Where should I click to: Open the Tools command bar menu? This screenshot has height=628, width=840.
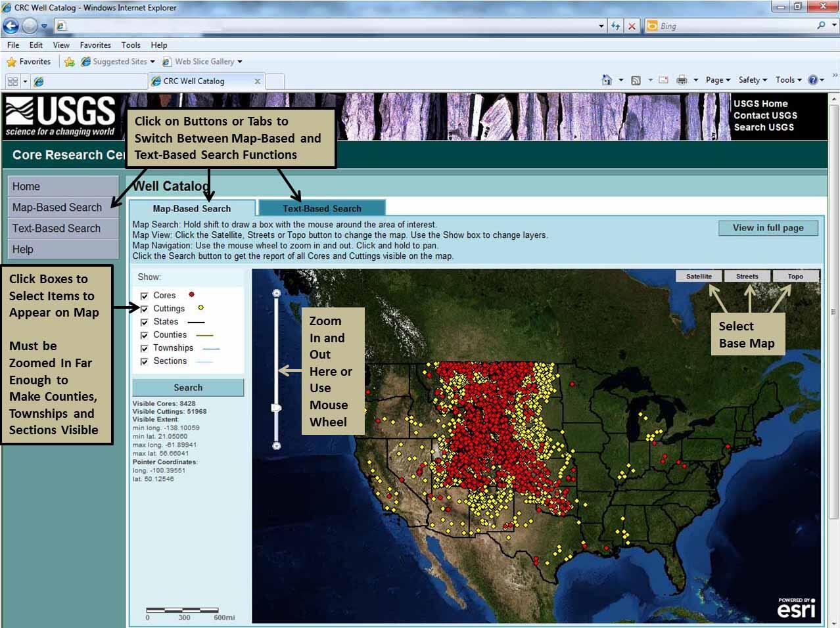(x=788, y=80)
